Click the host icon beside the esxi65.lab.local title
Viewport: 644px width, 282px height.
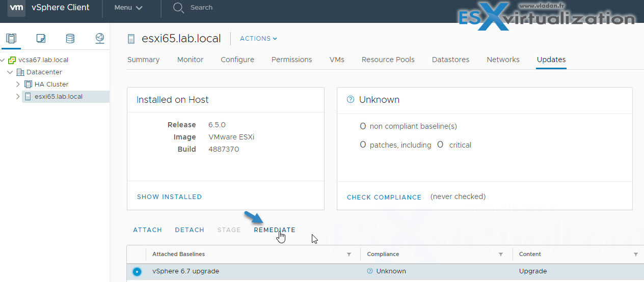tap(131, 39)
